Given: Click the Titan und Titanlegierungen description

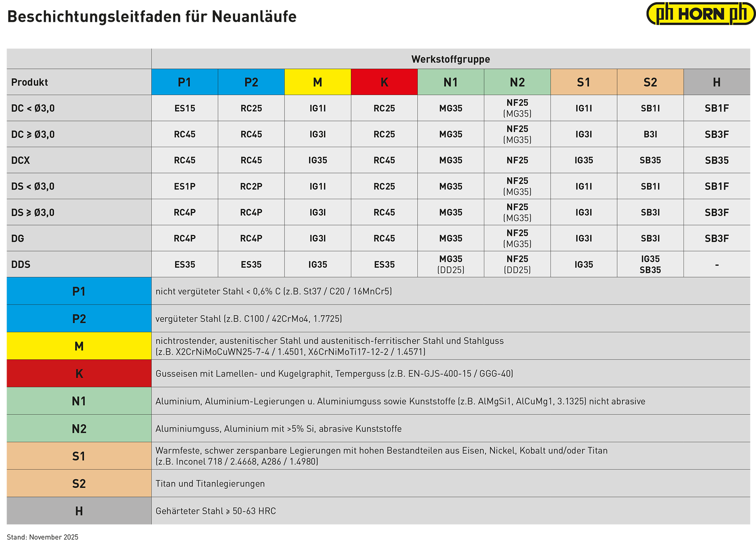Looking at the screenshot, I should pyautogui.click(x=210, y=484).
